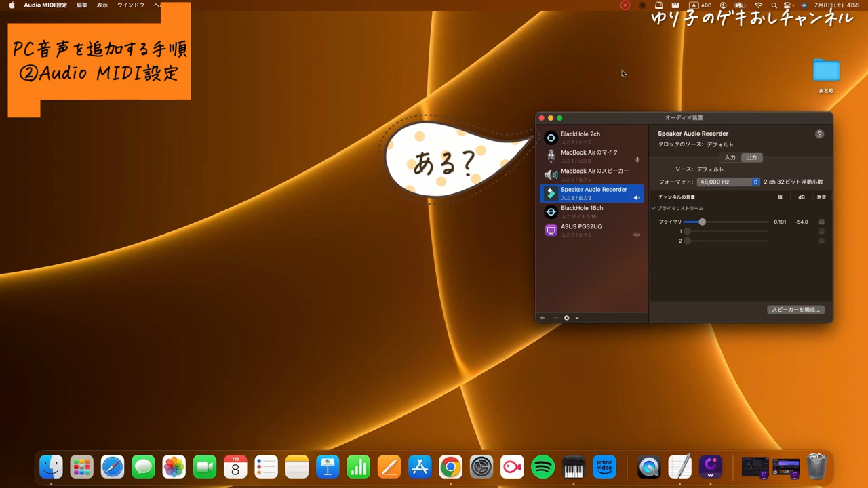
Task: Open Pages from the Dock
Action: click(x=389, y=467)
